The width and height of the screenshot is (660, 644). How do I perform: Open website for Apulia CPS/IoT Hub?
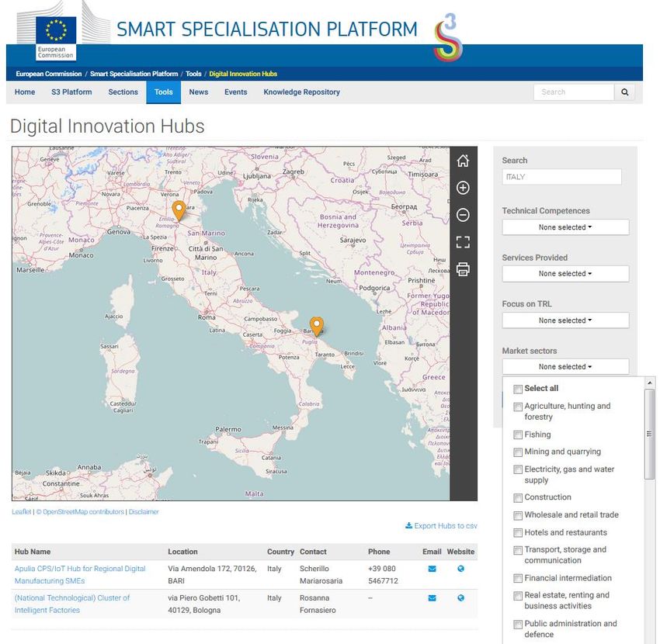461,569
